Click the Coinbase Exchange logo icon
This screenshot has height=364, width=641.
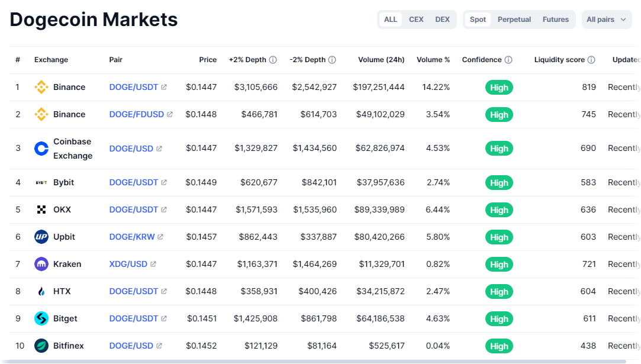tap(41, 149)
